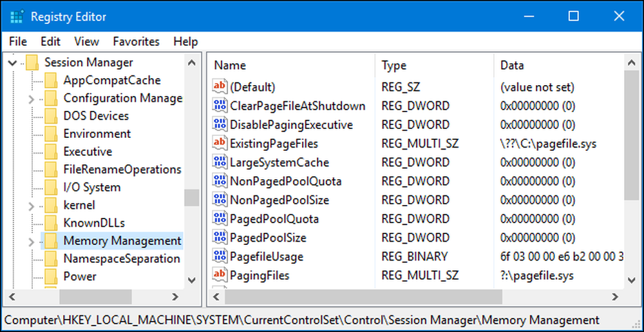Open the View menu
The width and height of the screenshot is (644, 332).
tap(87, 41)
